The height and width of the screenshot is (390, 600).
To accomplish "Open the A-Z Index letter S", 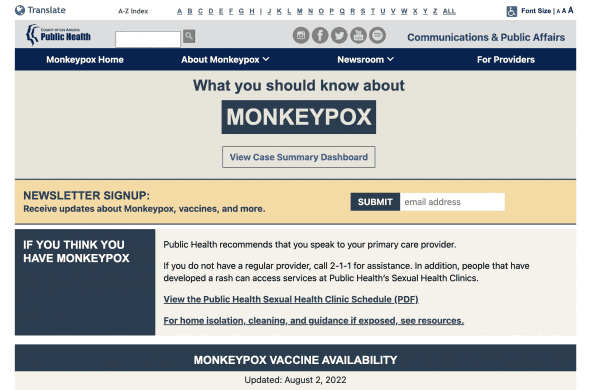I will 363,11.
